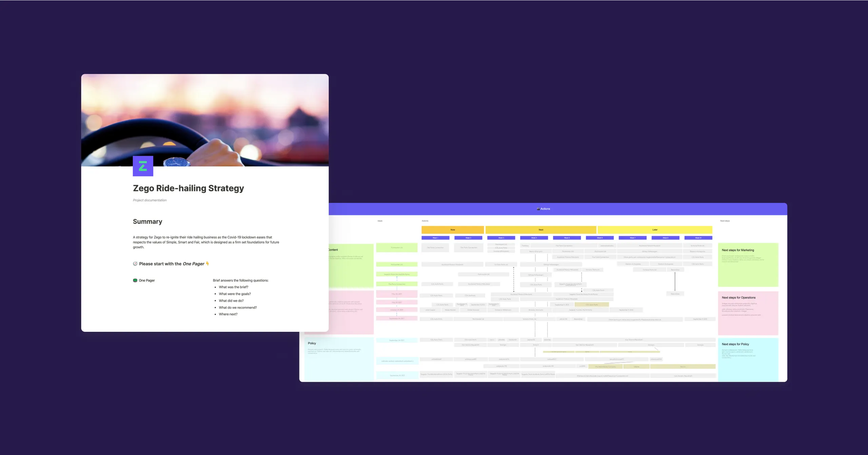Image resolution: width=868 pixels, height=455 pixels.
Task: Click the 'Where next?' bullet item
Action: tap(228, 314)
